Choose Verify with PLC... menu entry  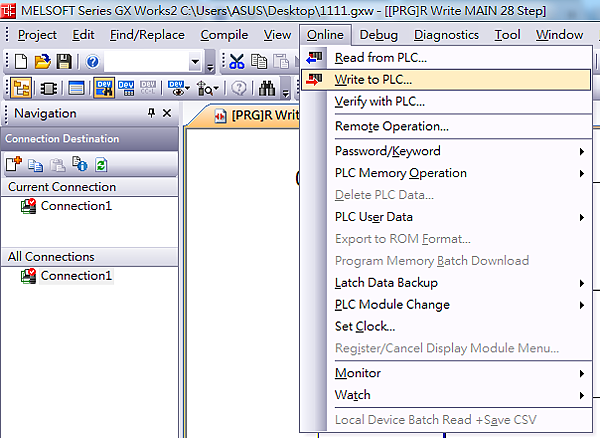[446, 101]
